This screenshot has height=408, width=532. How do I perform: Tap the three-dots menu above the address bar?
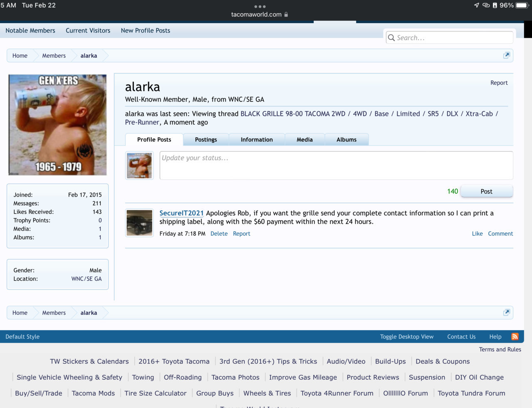coord(260,6)
